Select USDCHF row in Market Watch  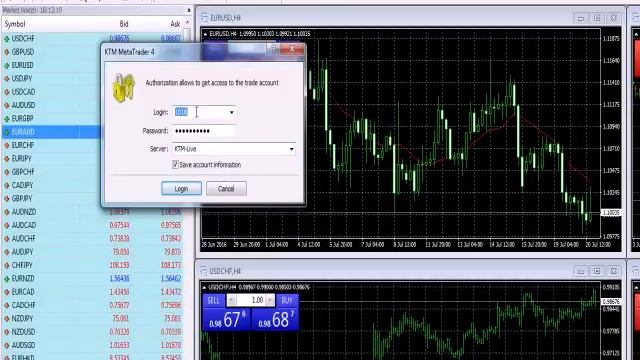coord(92,38)
